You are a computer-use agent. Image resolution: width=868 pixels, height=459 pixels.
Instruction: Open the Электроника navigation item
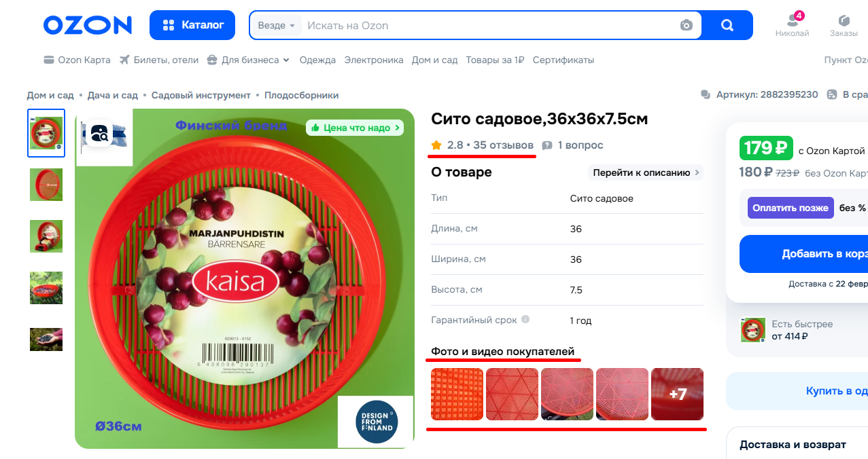pyautogui.click(x=374, y=60)
